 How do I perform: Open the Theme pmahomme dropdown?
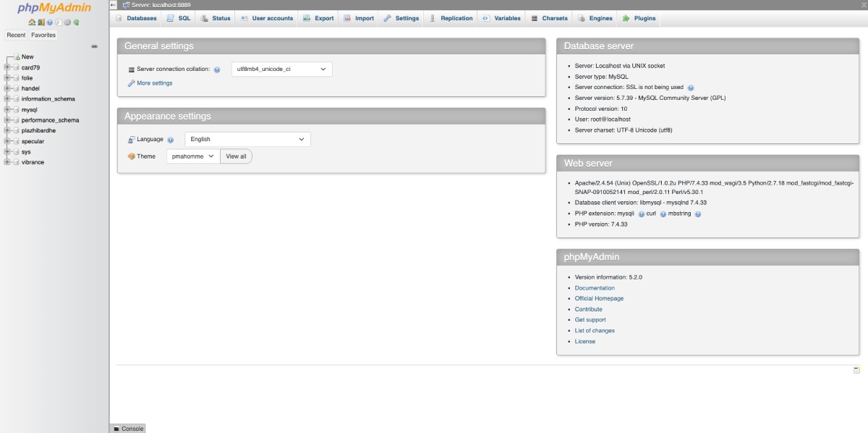193,156
